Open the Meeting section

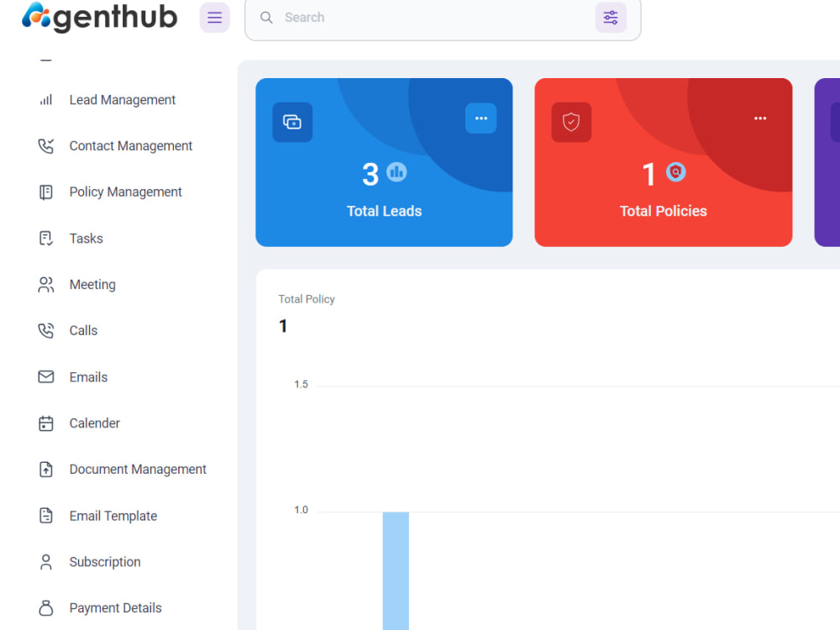tap(92, 285)
